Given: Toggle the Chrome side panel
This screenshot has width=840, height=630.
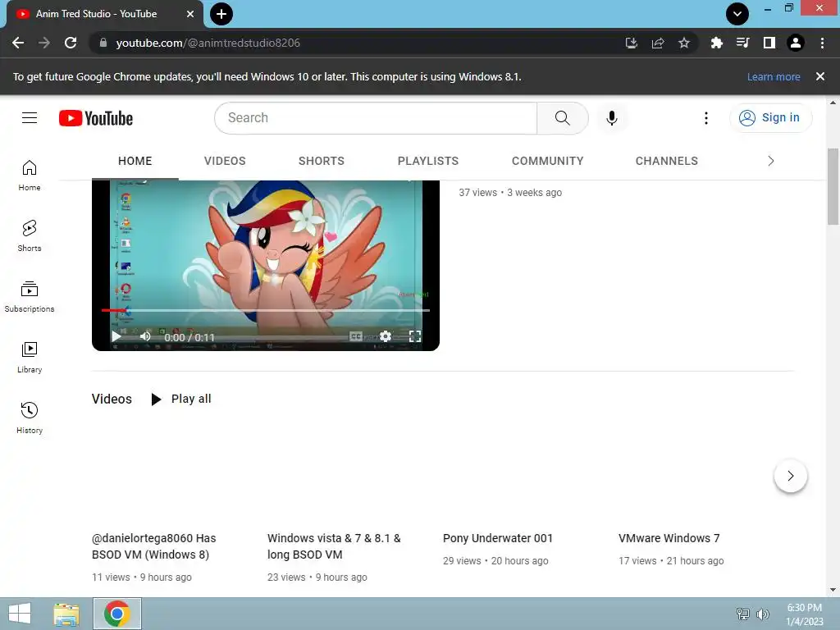Looking at the screenshot, I should point(769,43).
